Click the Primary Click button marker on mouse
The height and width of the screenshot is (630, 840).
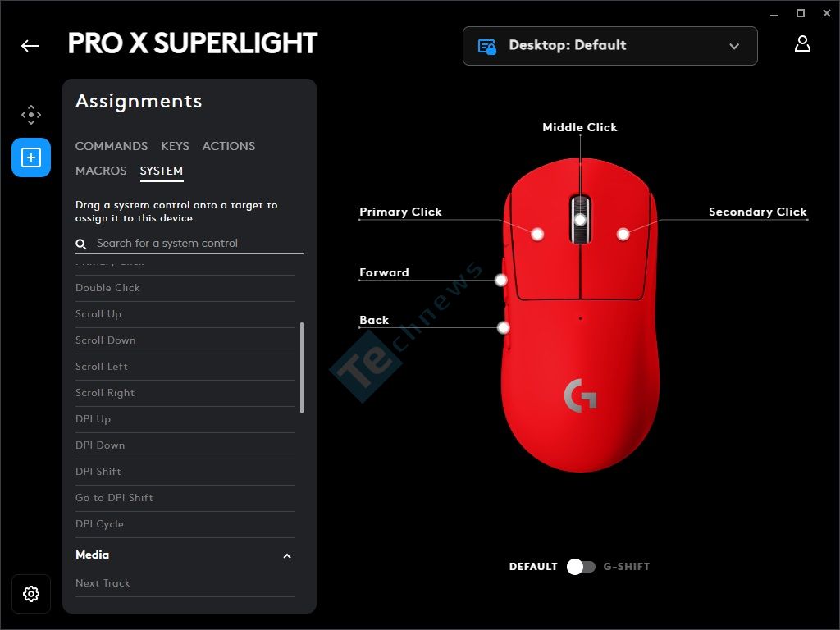click(x=537, y=234)
